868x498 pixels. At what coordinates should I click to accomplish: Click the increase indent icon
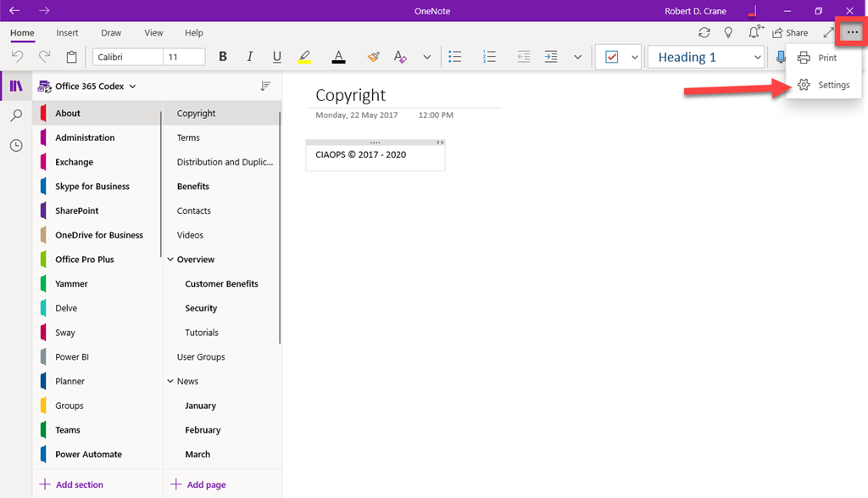tap(551, 57)
